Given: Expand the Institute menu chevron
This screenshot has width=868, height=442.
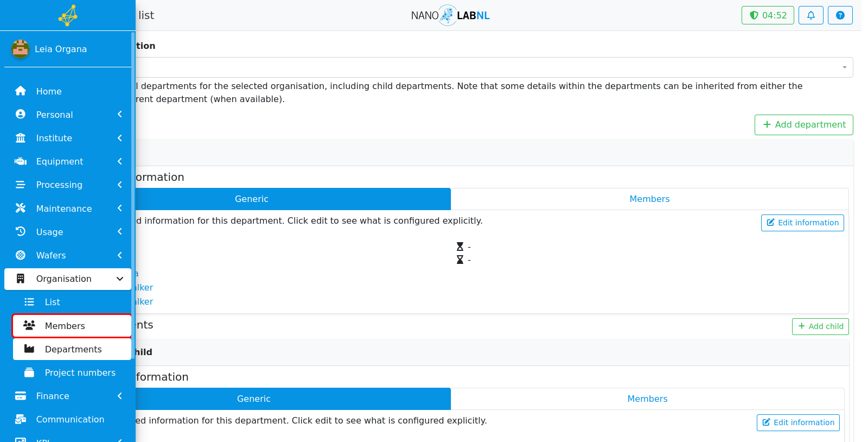Looking at the screenshot, I should pyautogui.click(x=120, y=138).
